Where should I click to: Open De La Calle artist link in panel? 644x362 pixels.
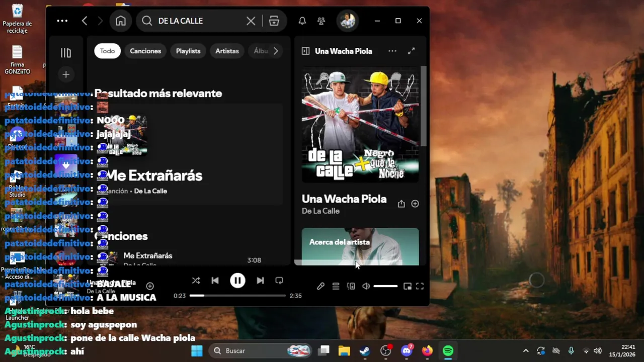click(320, 211)
